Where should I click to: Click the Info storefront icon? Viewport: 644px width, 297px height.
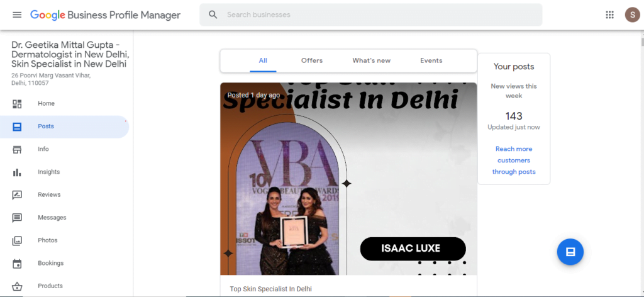[x=17, y=150]
